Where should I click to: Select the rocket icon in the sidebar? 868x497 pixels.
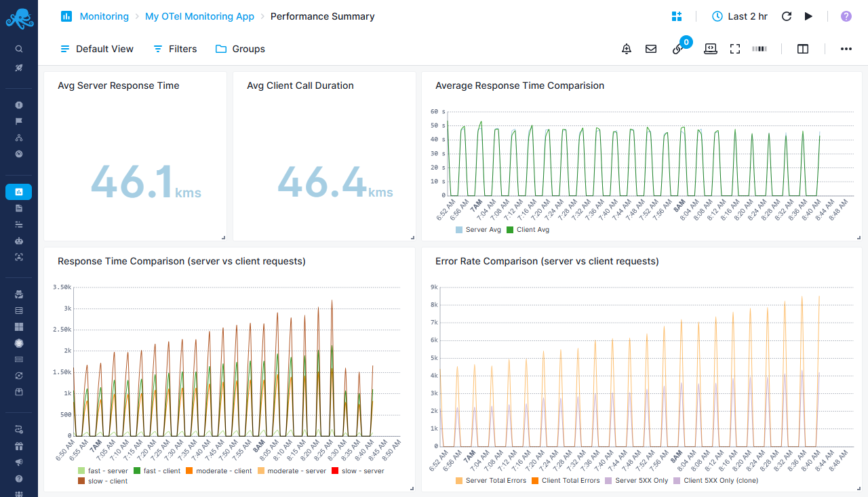pos(18,67)
